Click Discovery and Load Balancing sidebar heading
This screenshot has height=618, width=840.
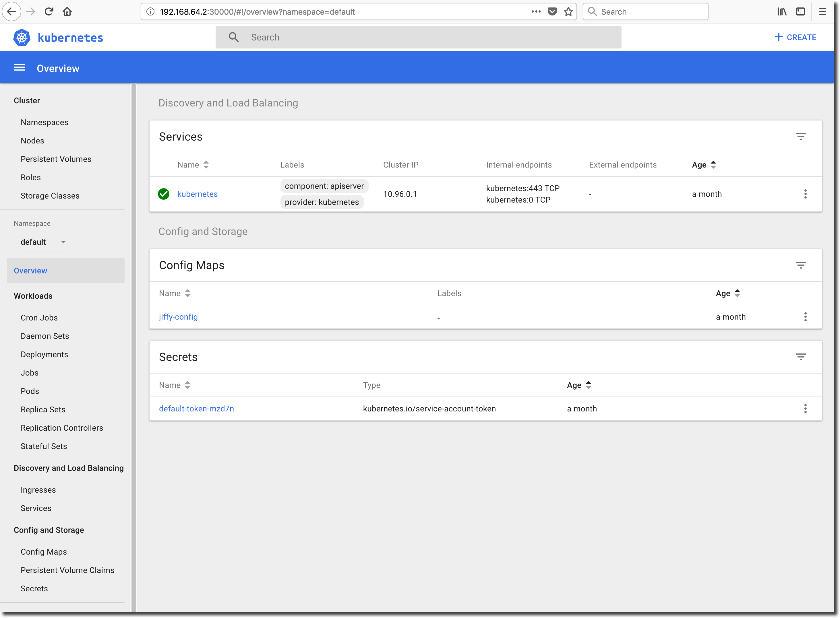click(69, 468)
